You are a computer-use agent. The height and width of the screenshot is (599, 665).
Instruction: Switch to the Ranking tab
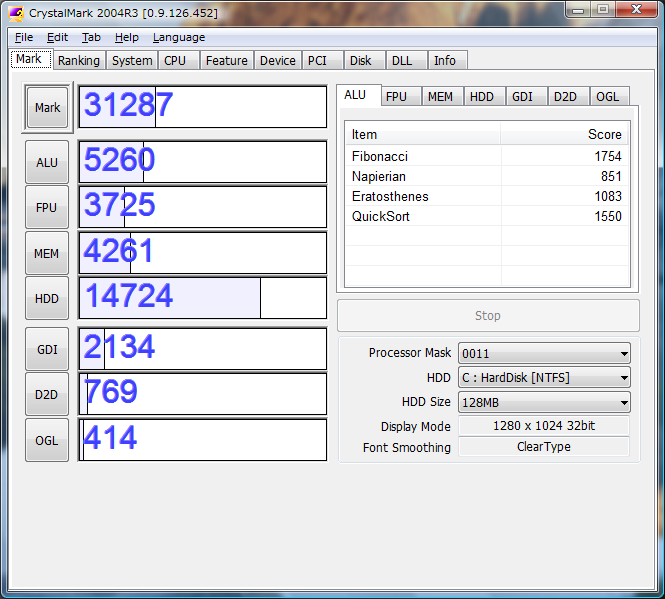(78, 60)
